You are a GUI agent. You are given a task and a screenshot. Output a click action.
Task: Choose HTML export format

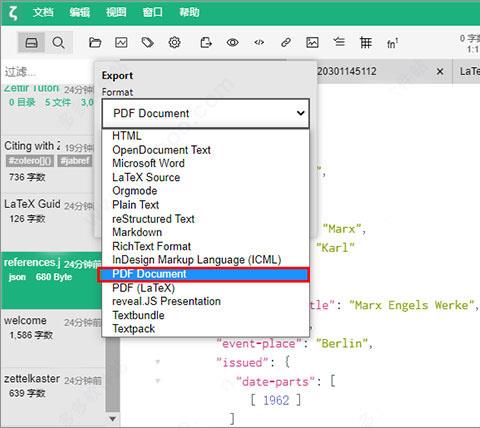(x=206, y=136)
